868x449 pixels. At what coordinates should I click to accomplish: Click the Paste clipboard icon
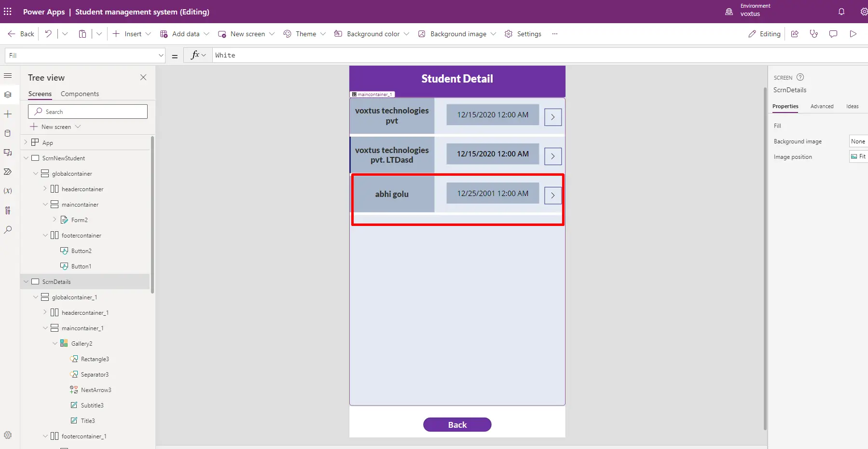pos(83,34)
